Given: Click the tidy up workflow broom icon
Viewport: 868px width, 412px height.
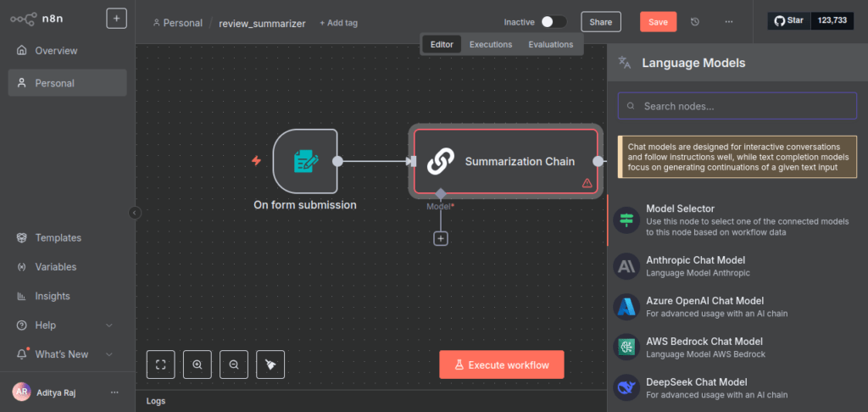Looking at the screenshot, I should tap(270, 365).
